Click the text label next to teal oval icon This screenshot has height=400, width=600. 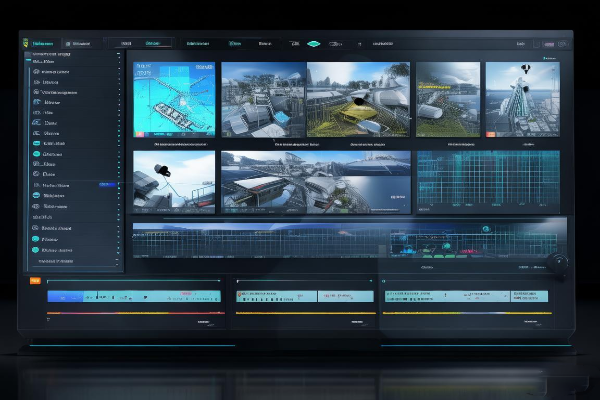(338, 44)
